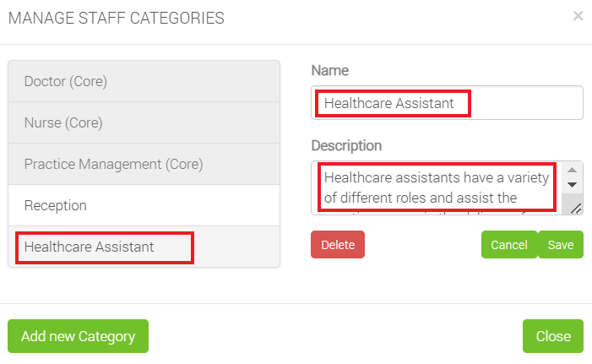Screen dimensions: 592x364
Task: Open the Reception category
Action: (x=144, y=205)
